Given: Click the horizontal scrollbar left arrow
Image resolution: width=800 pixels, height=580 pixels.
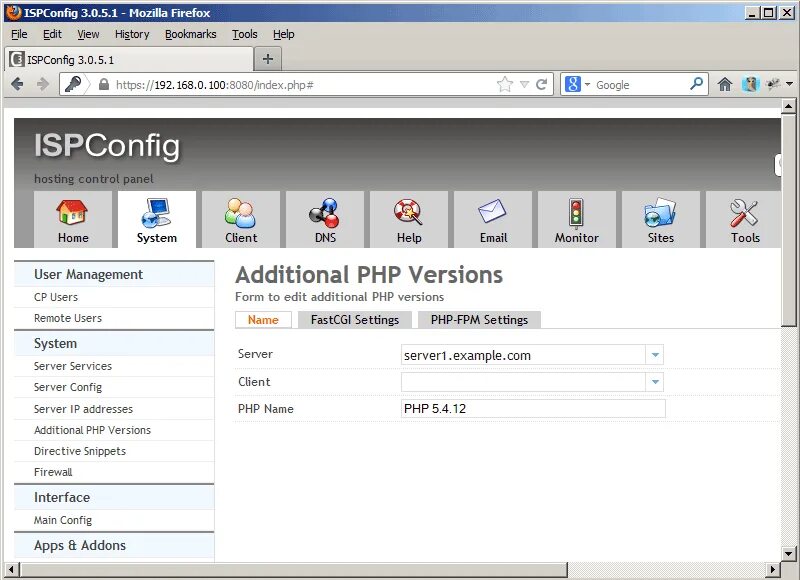Looking at the screenshot, I should click(11, 569).
